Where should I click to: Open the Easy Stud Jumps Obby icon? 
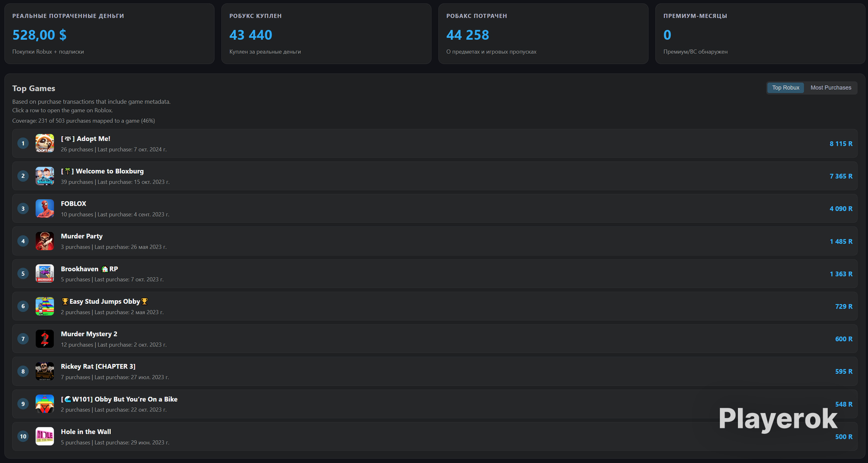44,306
